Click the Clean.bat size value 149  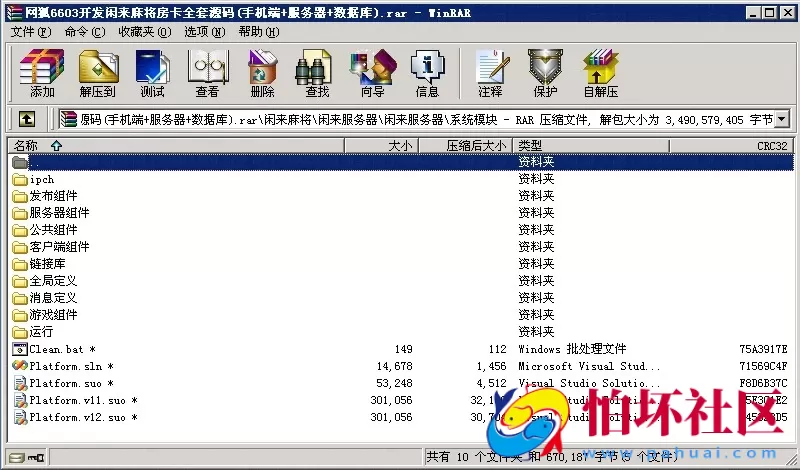pos(403,349)
